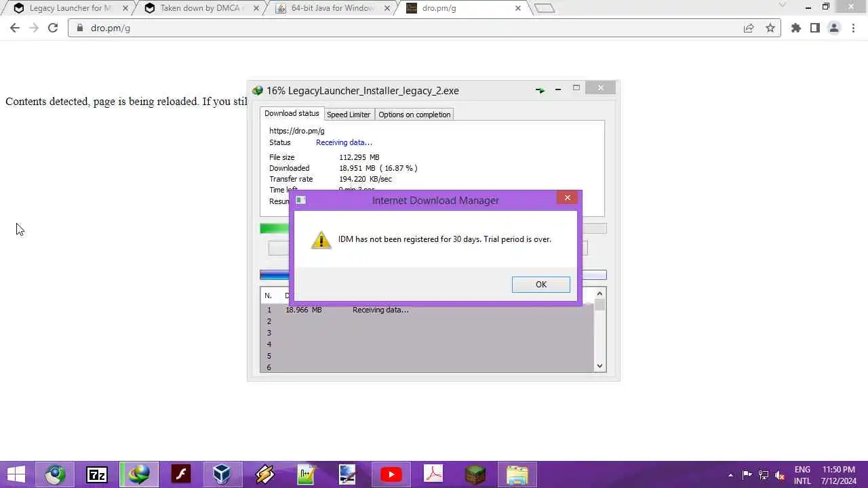The height and width of the screenshot is (488, 868).
Task: Click the small icon in the IDM warning title bar
Action: [300, 200]
